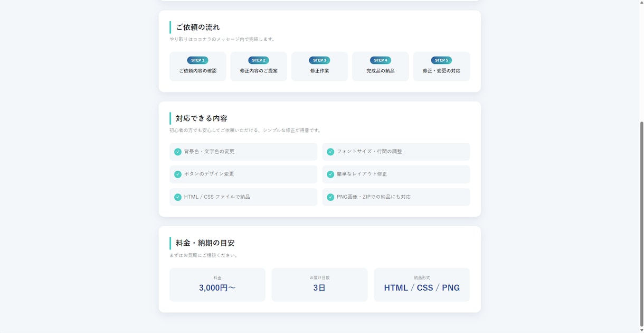The height and width of the screenshot is (333, 644).
Task: Click the STEP 1 badge
Action: click(x=197, y=60)
